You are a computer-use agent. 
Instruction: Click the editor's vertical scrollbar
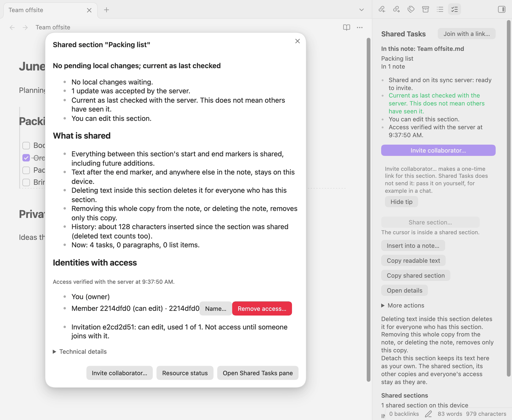(x=368, y=210)
